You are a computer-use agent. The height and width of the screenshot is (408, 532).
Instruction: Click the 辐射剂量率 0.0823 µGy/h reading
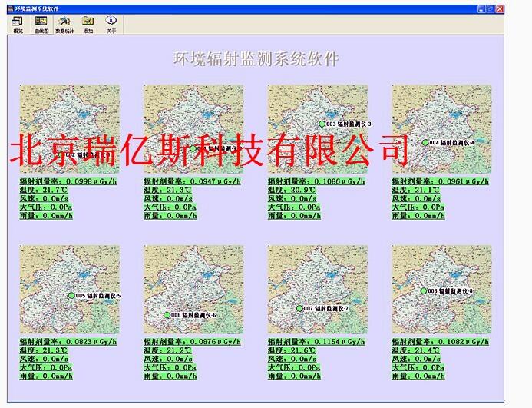(68, 342)
